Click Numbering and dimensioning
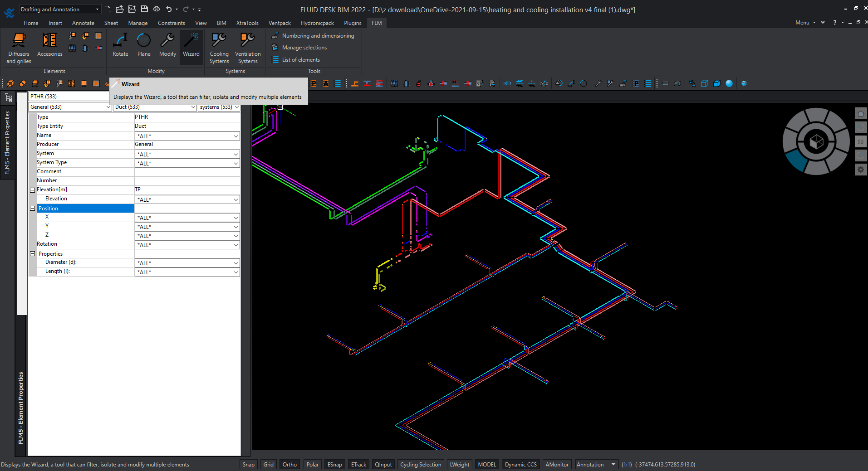868x471 pixels. click(318, 36)
